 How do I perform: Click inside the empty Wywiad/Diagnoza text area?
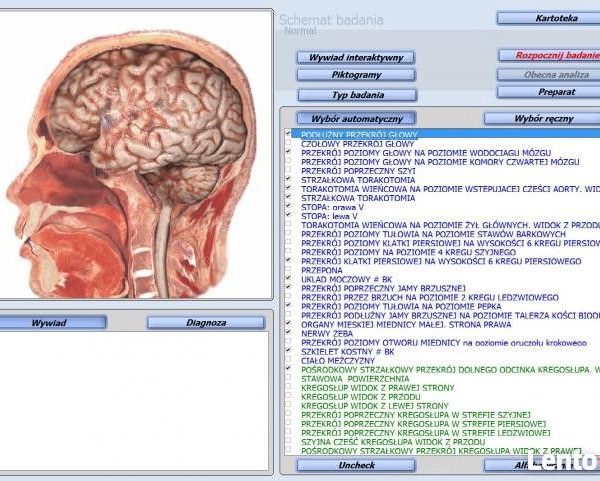(x=134, y=401)
